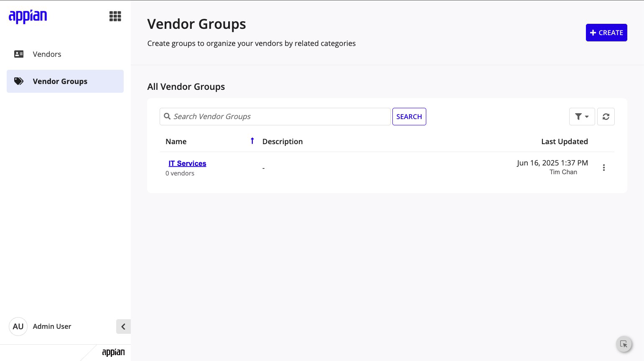Click the 'Tim Chan' updater name

(x=563, y=172)
